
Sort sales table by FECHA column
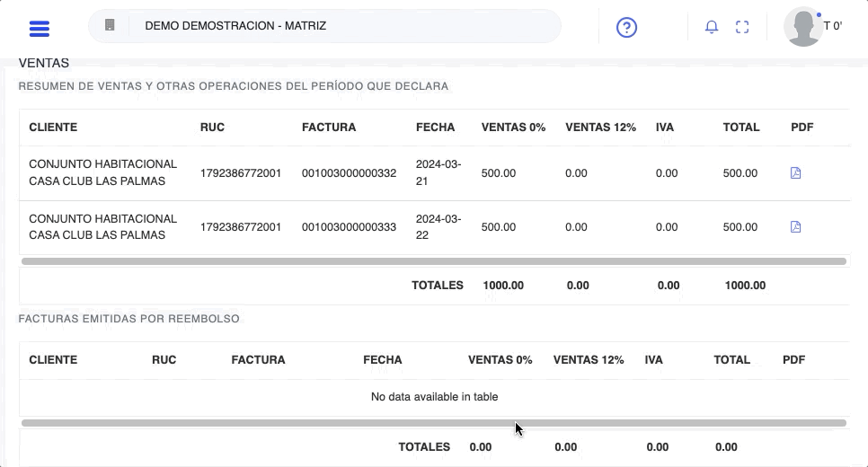[435, 128]
